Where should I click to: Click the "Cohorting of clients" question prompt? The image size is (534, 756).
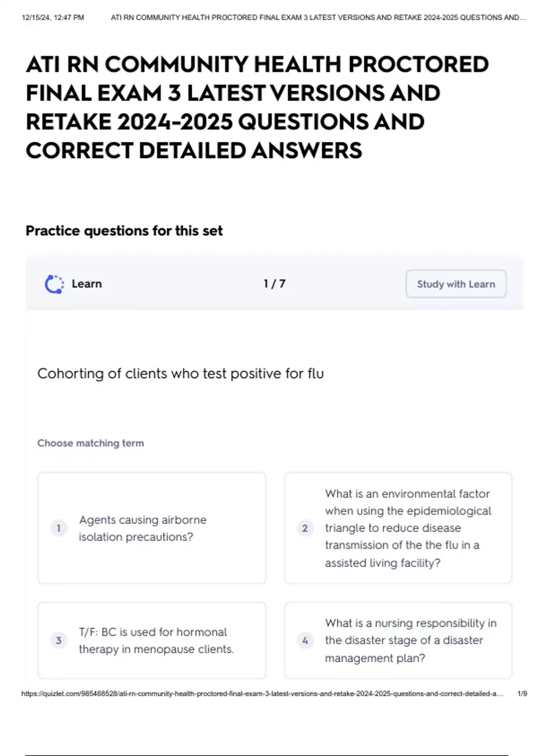[180, 374]
